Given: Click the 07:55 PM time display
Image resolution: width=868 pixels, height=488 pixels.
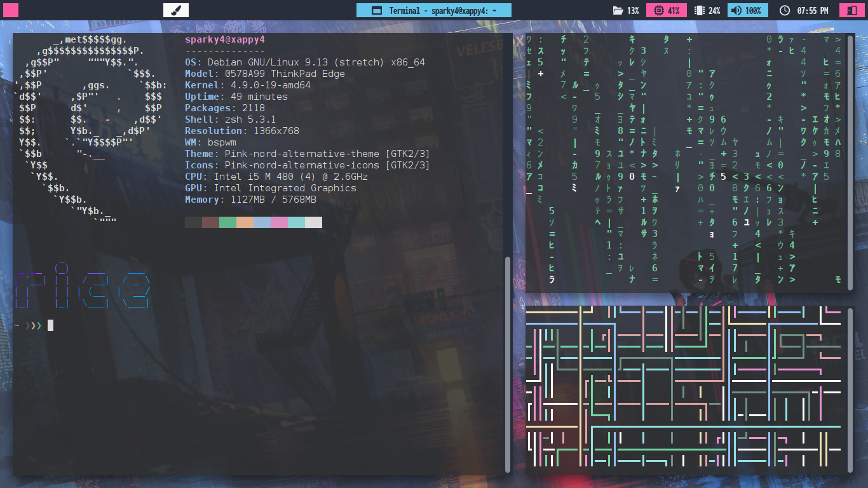Looking at the screenshot, I should (812, 11).
